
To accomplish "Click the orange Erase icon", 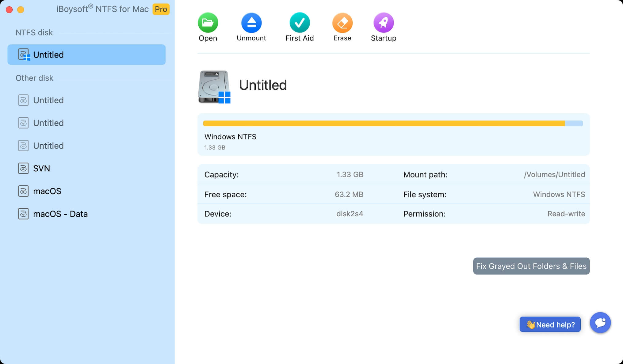I will 342,23.
